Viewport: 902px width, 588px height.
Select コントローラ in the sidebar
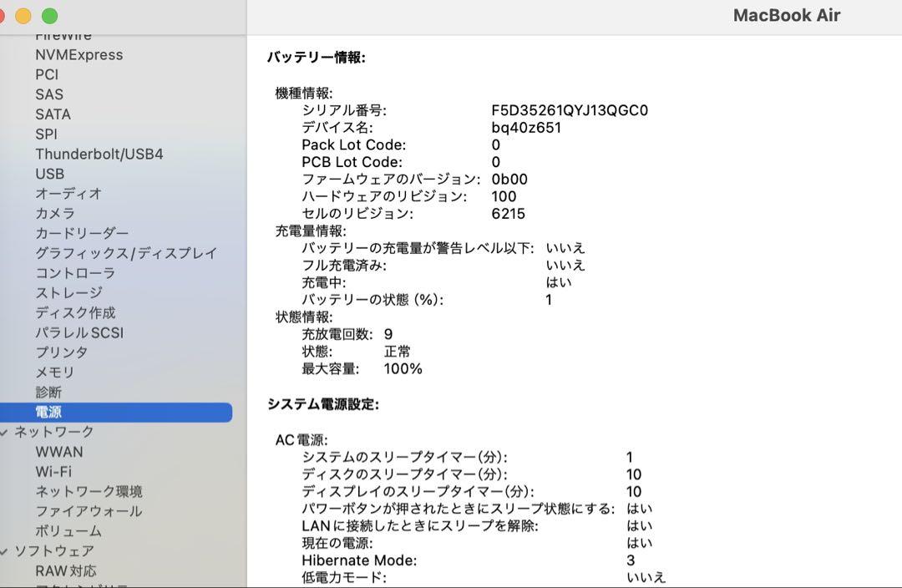point(75,273)
